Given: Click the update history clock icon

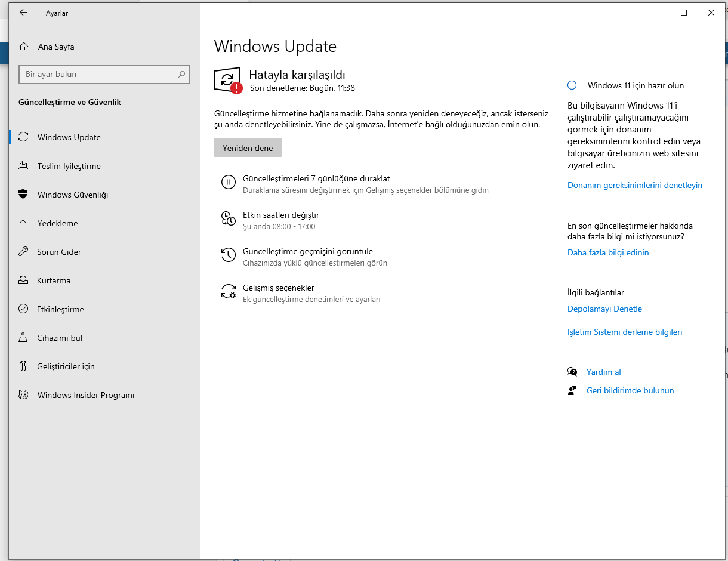Looking at the screenshot, I should click(229, 255).
